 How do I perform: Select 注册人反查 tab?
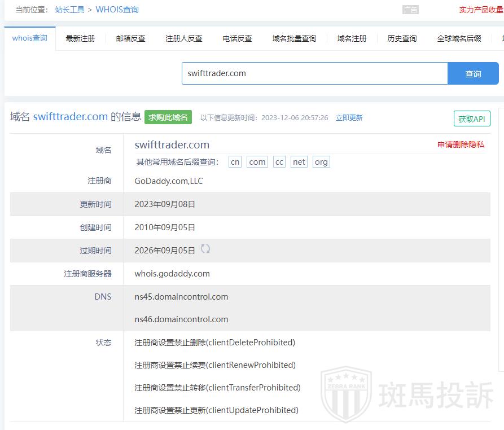click(183, 38)
